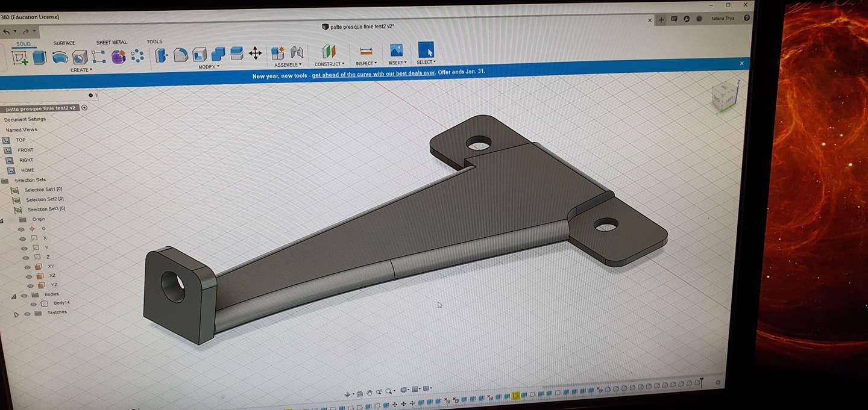
Task: Select the Create Sketch tool
Action: click(20, 58)
